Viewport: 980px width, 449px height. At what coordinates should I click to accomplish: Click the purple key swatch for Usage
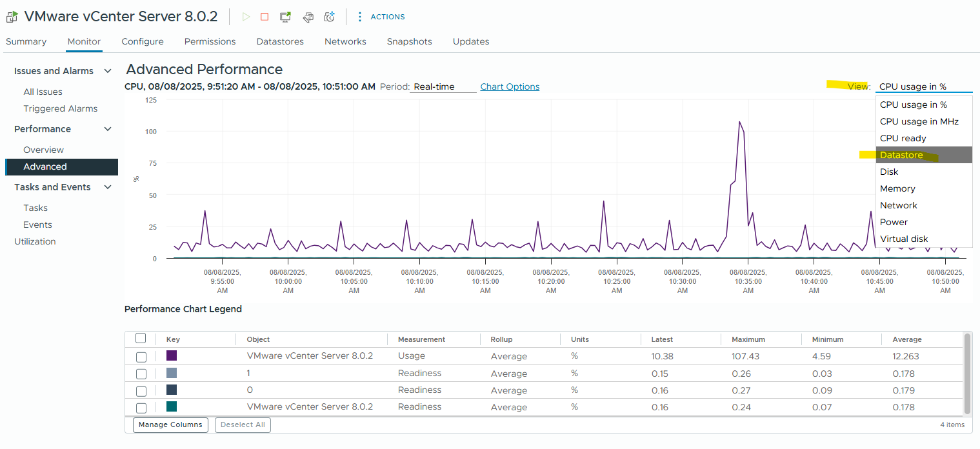[x=172, y=355]
